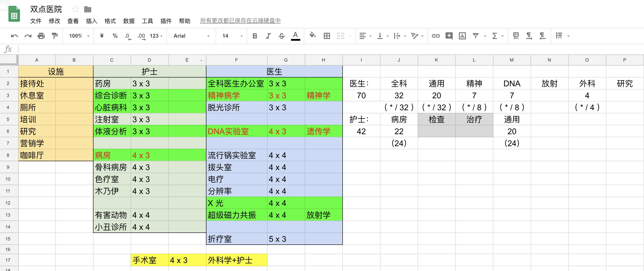Toggle bold formatting
The image size is (644, 271).
(255, 36)
